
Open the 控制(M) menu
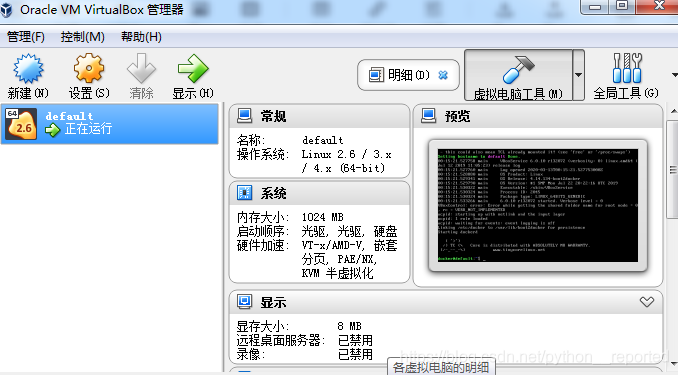point(83,37)
